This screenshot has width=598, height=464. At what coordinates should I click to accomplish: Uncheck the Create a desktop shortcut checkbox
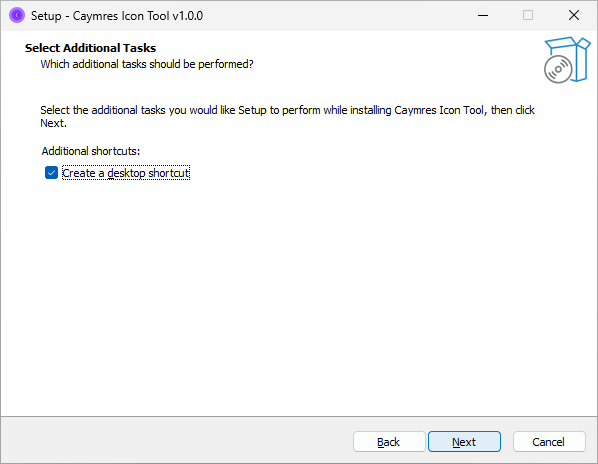[x=51, y=173]
